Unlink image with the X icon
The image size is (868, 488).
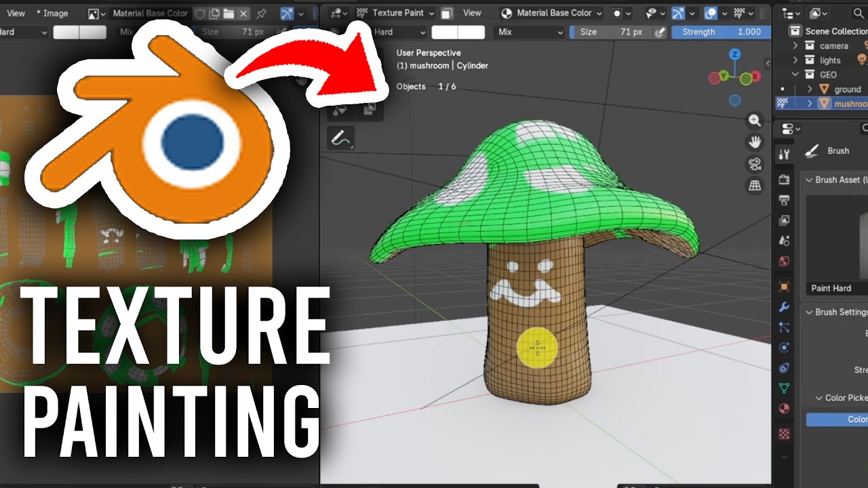243,13
